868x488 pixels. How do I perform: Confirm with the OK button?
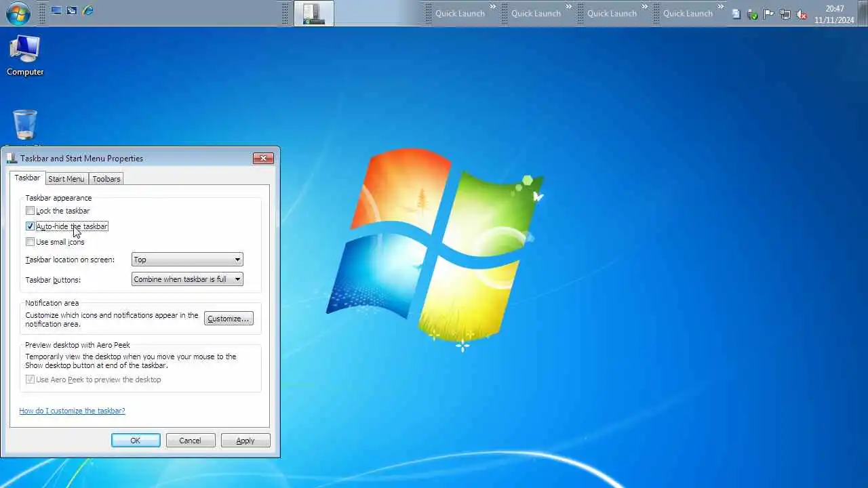(x=136, y=441)
